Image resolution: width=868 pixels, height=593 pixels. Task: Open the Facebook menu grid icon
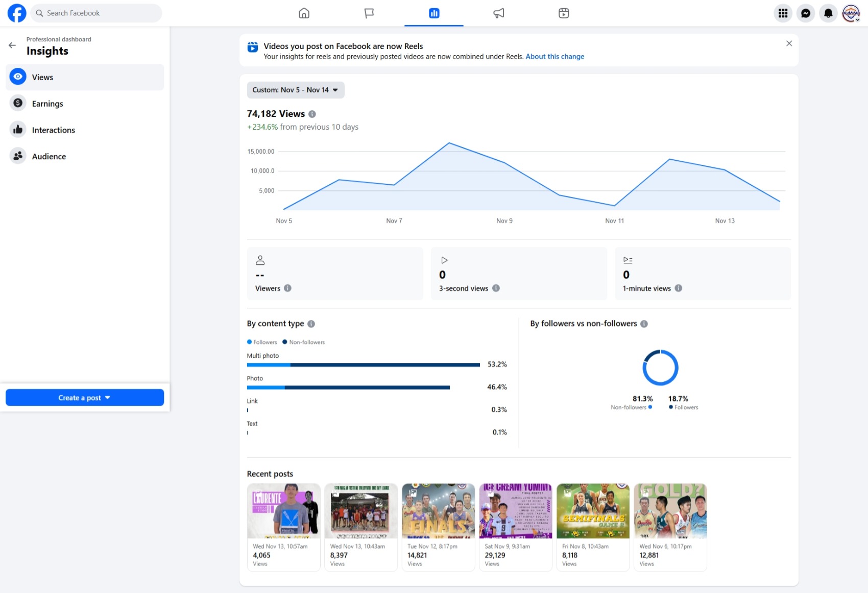tap(783, 13)
